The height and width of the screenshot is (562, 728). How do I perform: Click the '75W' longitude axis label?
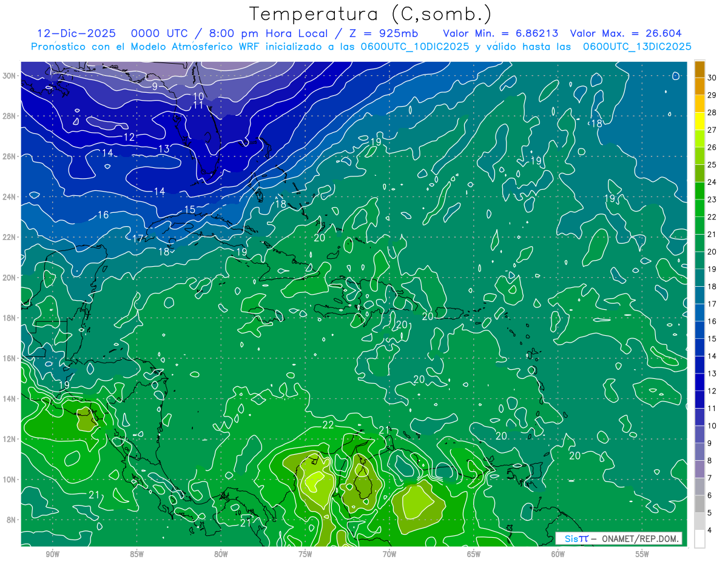coord(305,554)
